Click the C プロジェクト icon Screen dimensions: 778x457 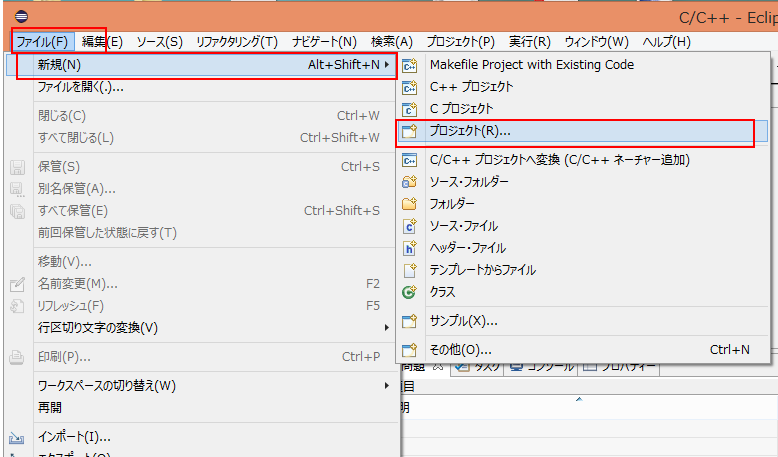[x=409, y=109]
